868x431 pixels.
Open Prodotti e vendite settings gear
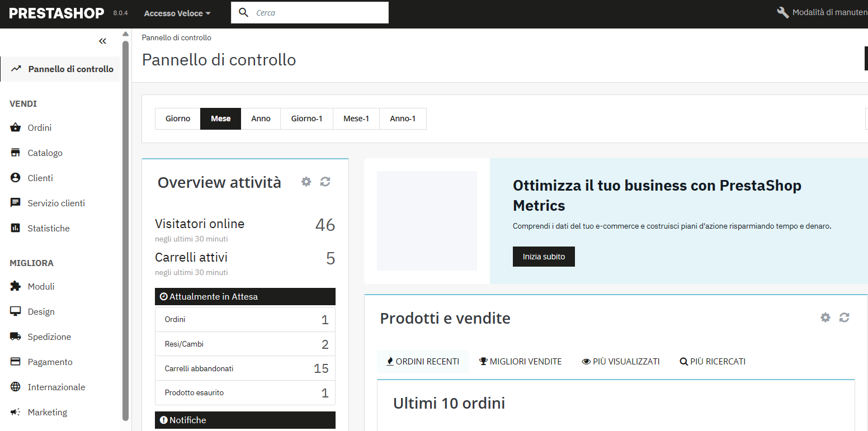tap(825, 318)
